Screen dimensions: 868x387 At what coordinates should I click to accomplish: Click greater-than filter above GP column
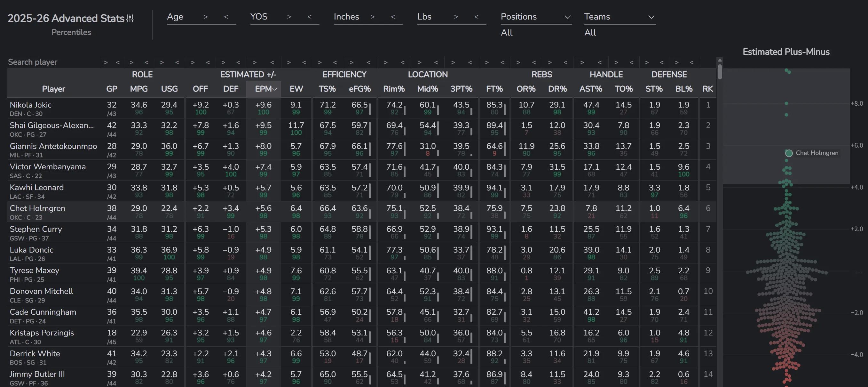point(106,62)
